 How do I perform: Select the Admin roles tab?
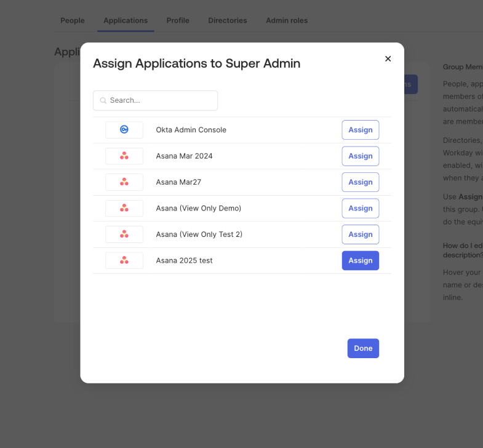(x=287, y=20)
